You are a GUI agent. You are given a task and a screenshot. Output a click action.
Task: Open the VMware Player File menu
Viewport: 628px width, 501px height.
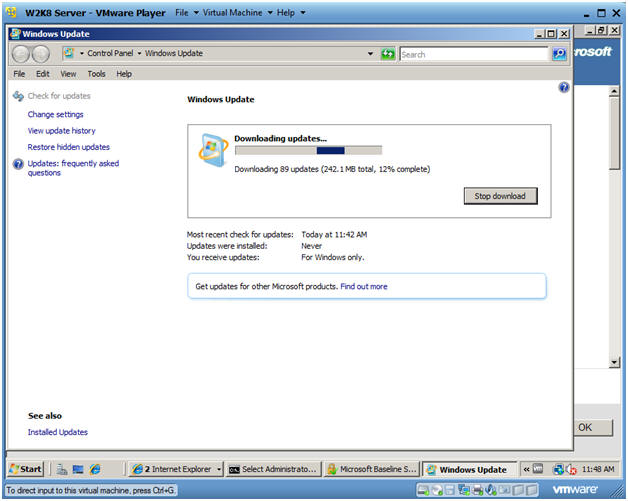point(187,13)
